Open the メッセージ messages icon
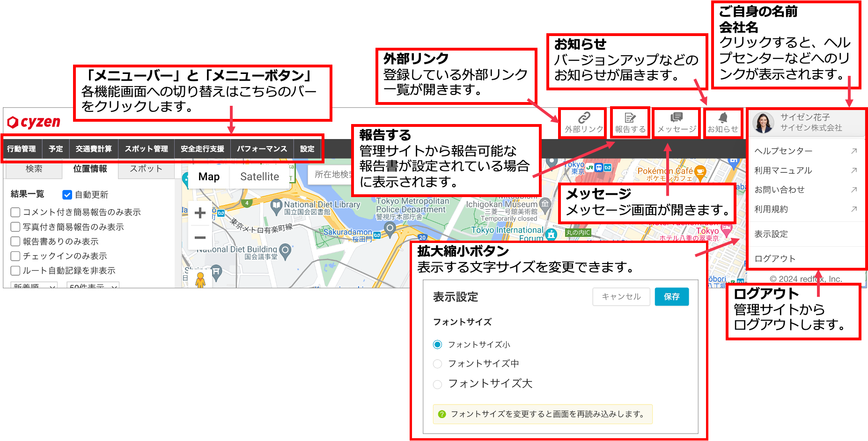The height and width of the screenshot is (441, 868). [677, 123]
